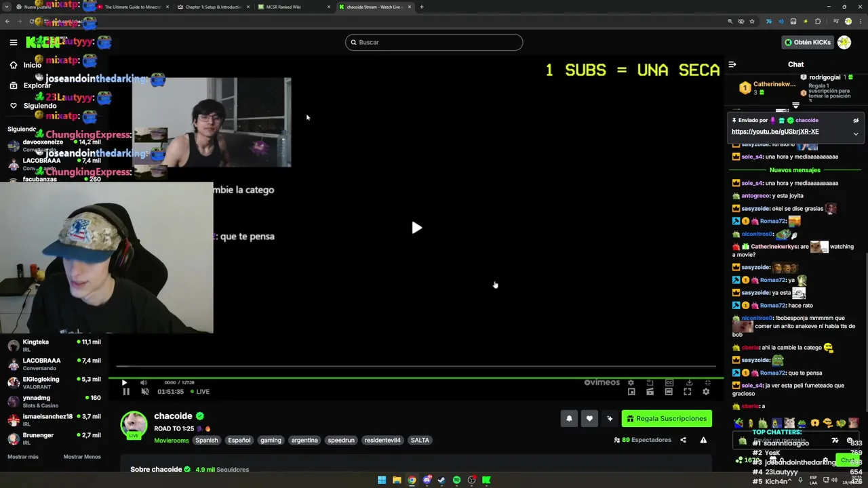Click the Obtén KICKs button
The width and height of the screenshot is (868, 488).
808,42
